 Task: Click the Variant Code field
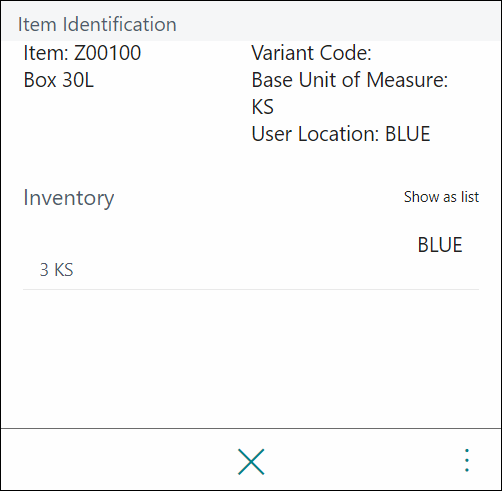[x=311, y=53]
